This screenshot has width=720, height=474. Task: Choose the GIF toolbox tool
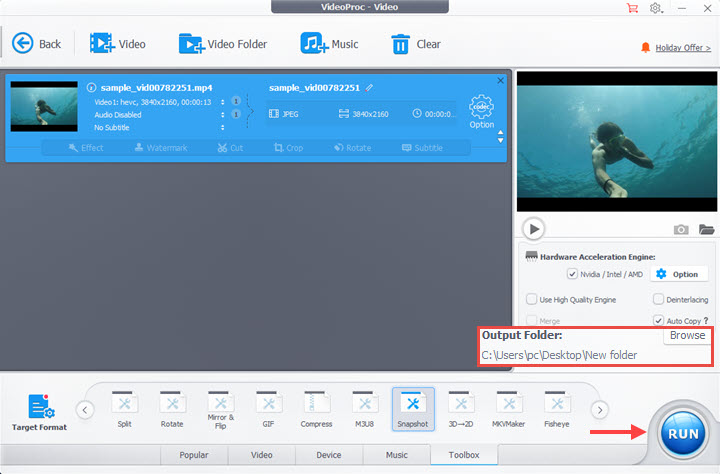[x=266, y=409]
